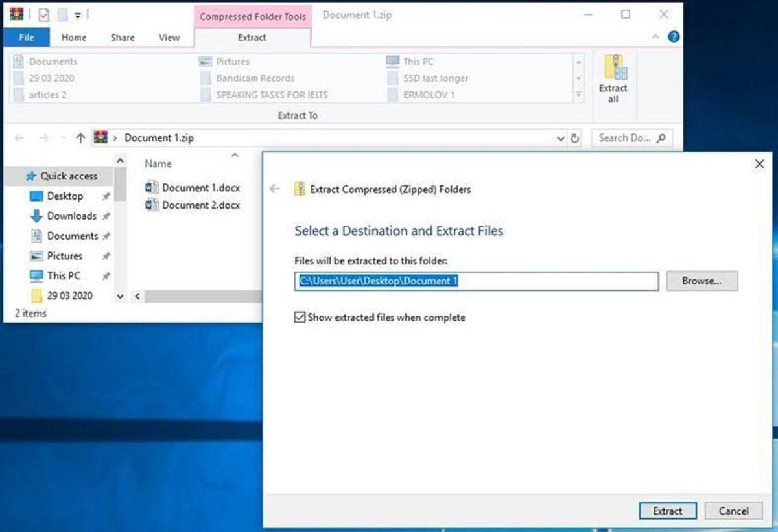Click the magnifier icon in Search box
The image size is (778, 532).
(661, 138)
